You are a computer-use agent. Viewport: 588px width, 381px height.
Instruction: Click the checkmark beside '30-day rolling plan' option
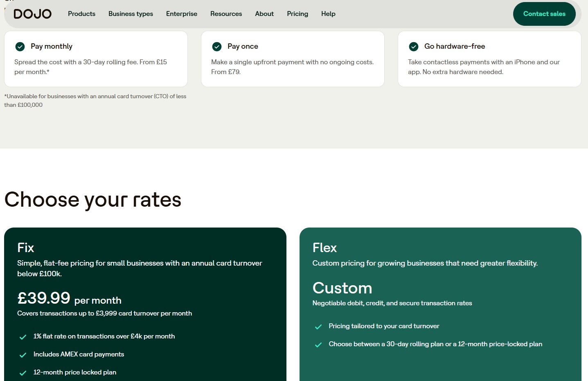point(318,344)
